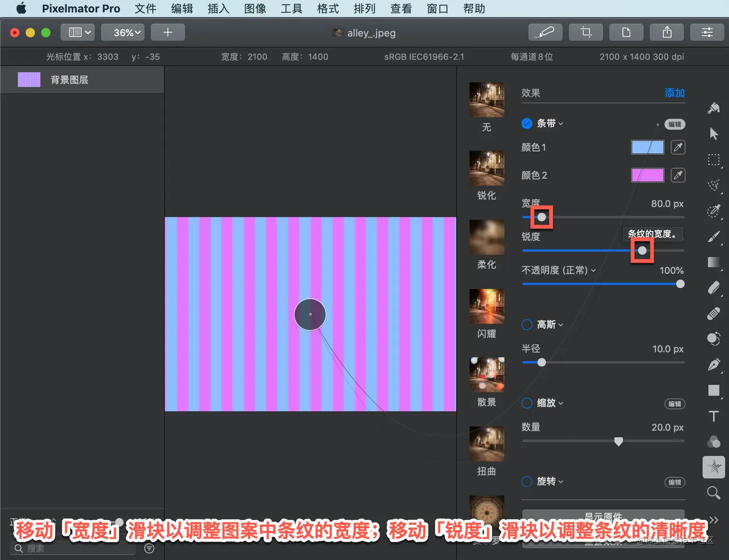Open the 查看 menu
Viewport: 729px width, 560px height.
(401, 8)
